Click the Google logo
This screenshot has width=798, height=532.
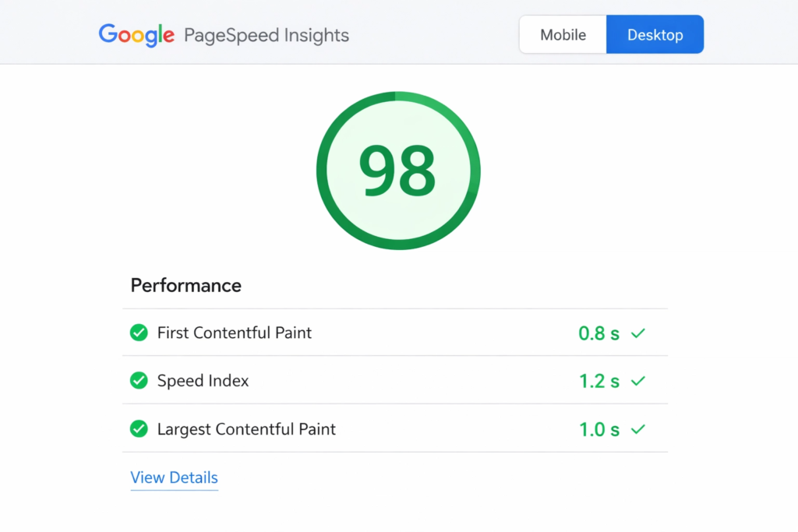(136, 34)
